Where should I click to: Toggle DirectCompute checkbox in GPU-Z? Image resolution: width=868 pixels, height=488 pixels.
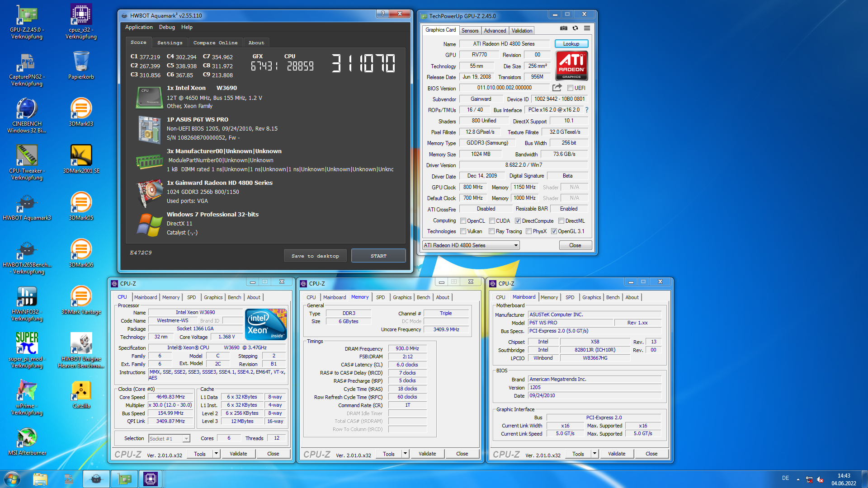click(518, 221)
